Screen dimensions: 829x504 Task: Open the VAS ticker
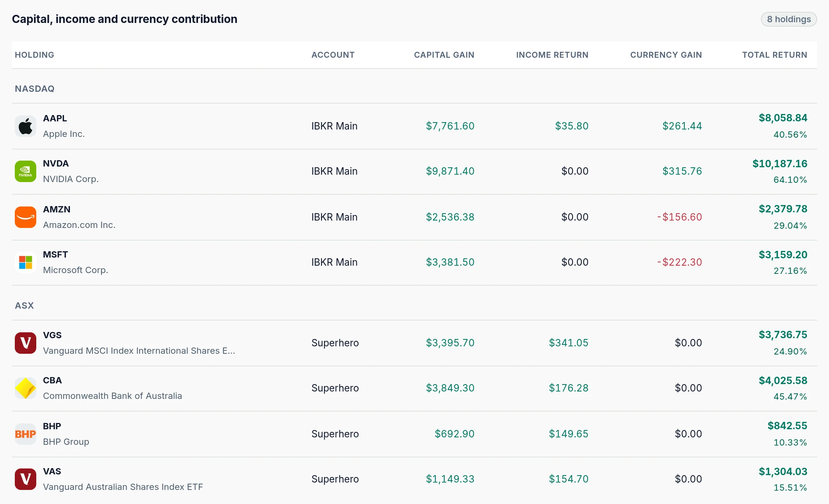pos(52,471)
